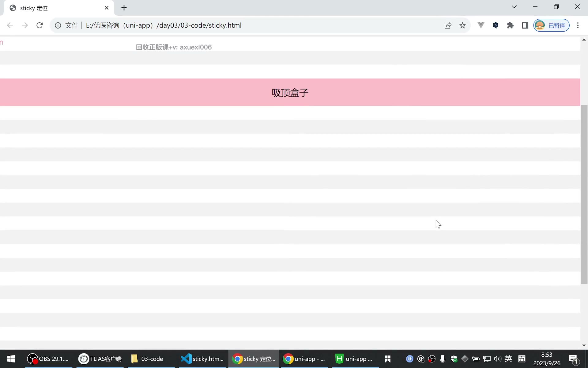Bookmark this page with star icon
This screenshot has width=588, height=368.
[x=462, y=25]
